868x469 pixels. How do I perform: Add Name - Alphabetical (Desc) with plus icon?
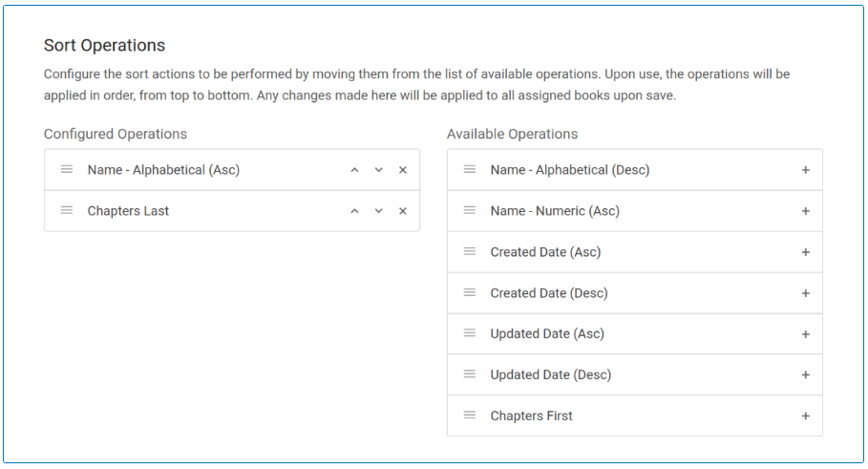[805, 170]
